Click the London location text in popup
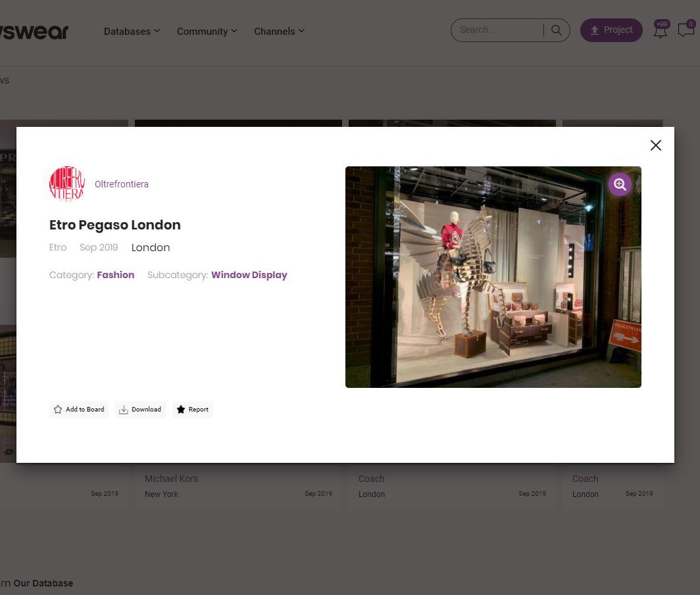The width and height of the screenshot is (700, 595). tap(151, 248)
